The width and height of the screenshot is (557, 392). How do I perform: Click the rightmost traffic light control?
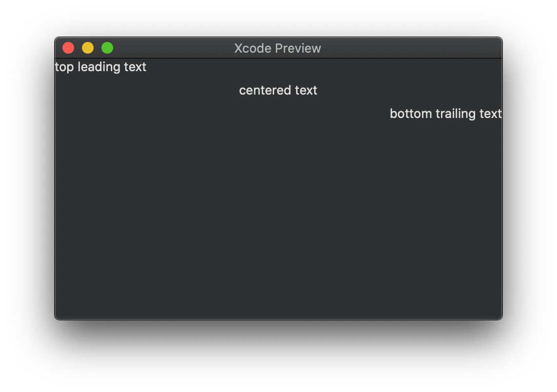[x=107, y=48]
